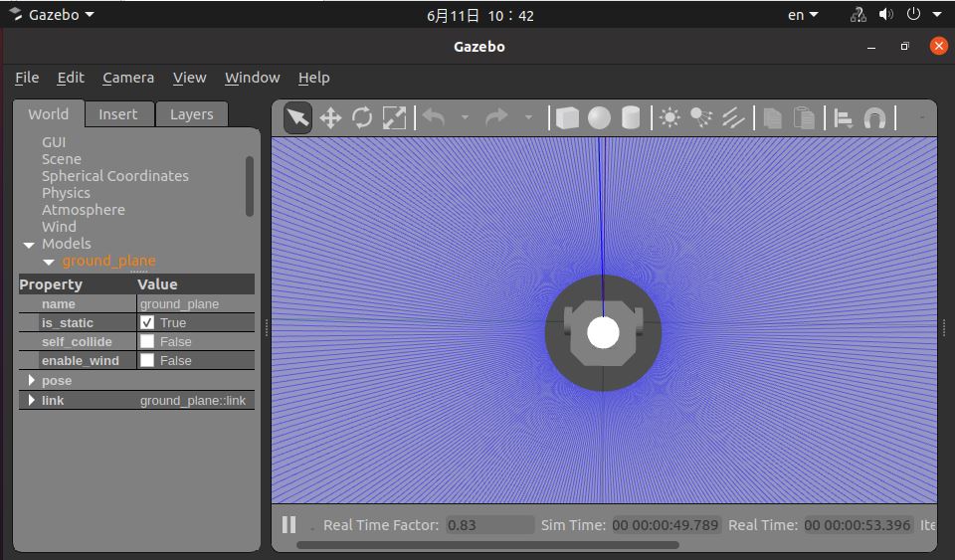Select Wind in world tree
This screenshot has height=560, width=955.
click(59, 227)
